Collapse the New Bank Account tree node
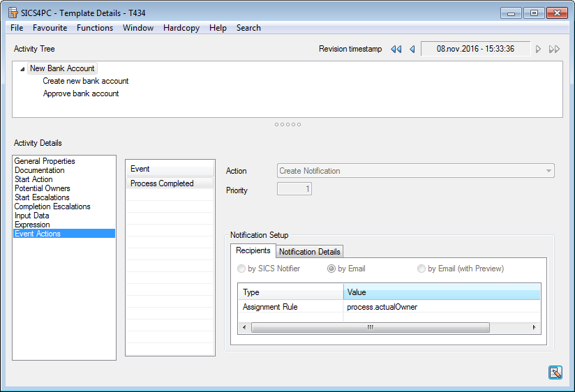575x392 pixels. [23, 69]
